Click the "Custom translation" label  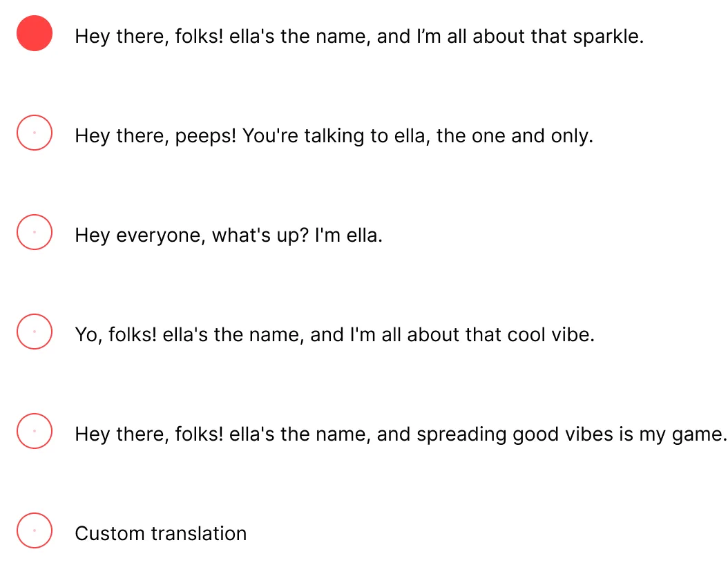coord(160,533)
